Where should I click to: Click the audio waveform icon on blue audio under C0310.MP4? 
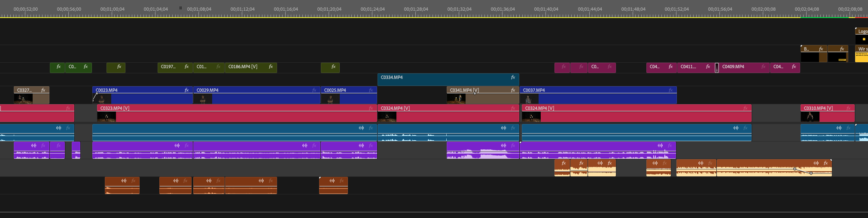point(839,128)
